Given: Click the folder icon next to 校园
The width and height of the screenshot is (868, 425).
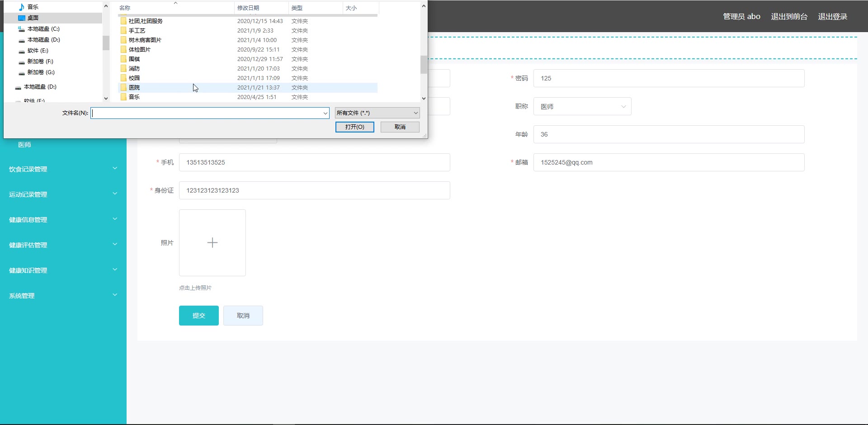Looking at the screenshot, I should (123, 78).
